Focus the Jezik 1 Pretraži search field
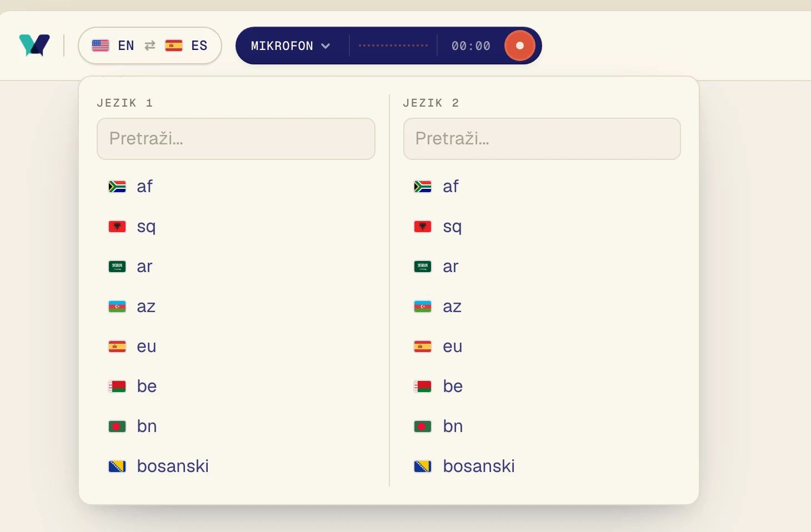 tap(236, 139)
